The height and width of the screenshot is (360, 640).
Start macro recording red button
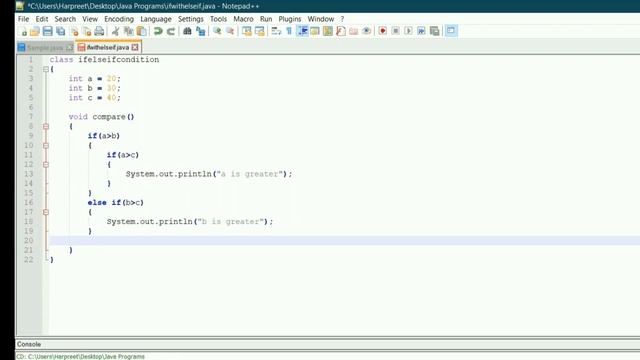pos(382,31)
